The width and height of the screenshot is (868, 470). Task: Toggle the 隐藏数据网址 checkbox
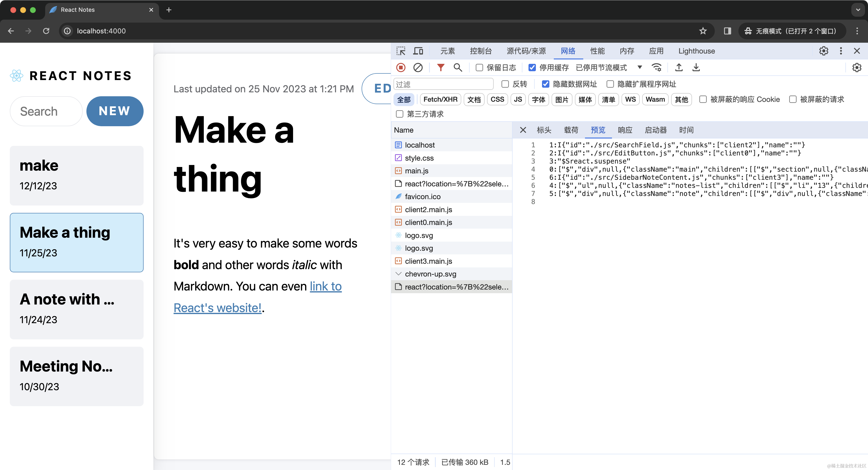pyautogui.click(x=545, y=84)
